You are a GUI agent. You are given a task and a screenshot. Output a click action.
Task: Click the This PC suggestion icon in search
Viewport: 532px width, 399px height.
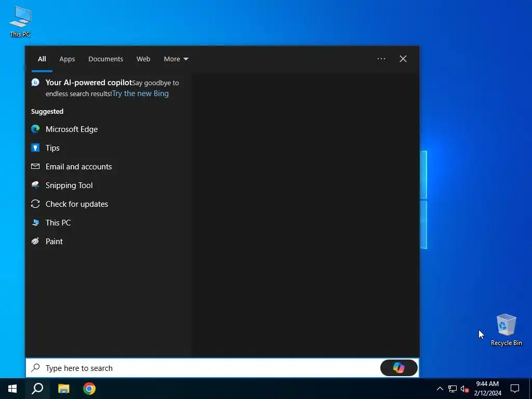(x=35, y=222)
